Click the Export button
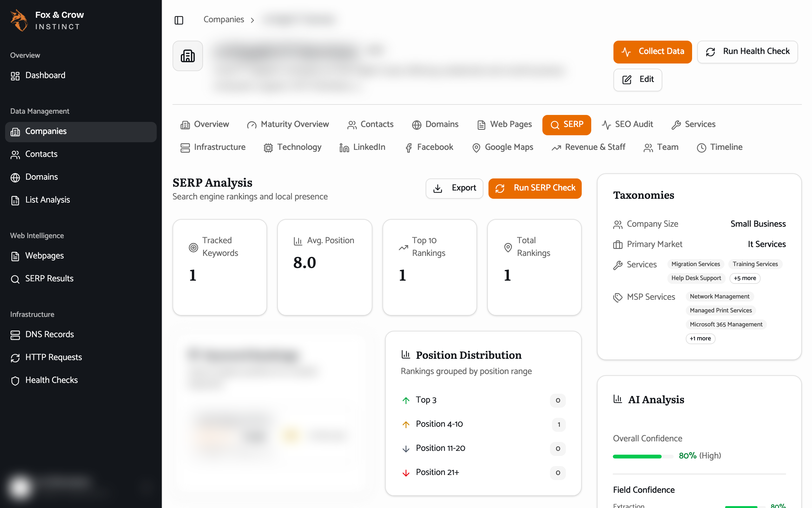This screenshot has height=508, width=812. 454,189
